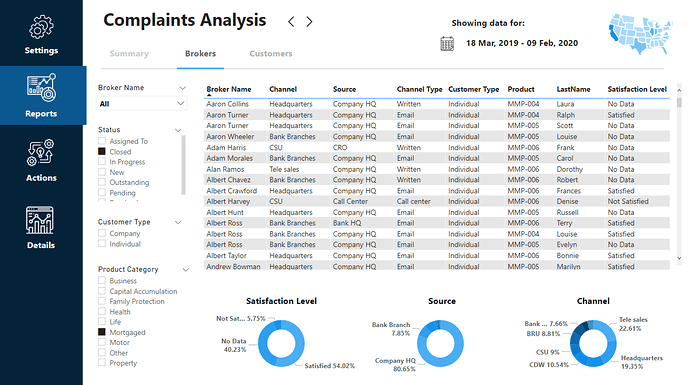Sort by LastName column header
Screen dimensions: 690x385
(573, 89)
